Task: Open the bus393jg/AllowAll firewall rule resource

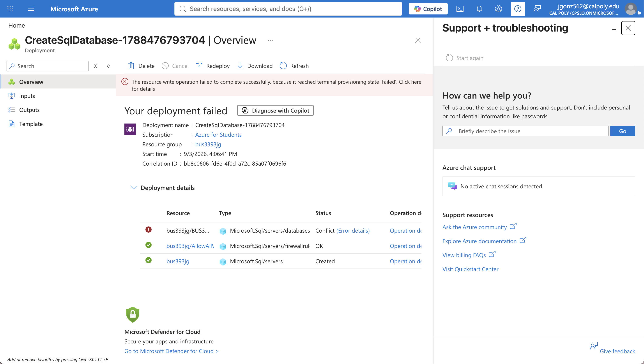Action: point(190,246)
